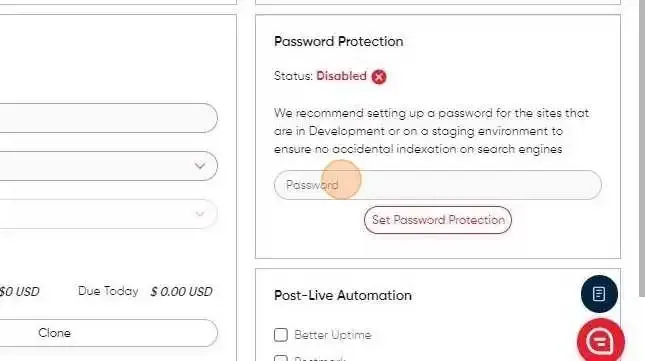
Task: Open the red chat bubble widget
Action: (x=601, y=341)
